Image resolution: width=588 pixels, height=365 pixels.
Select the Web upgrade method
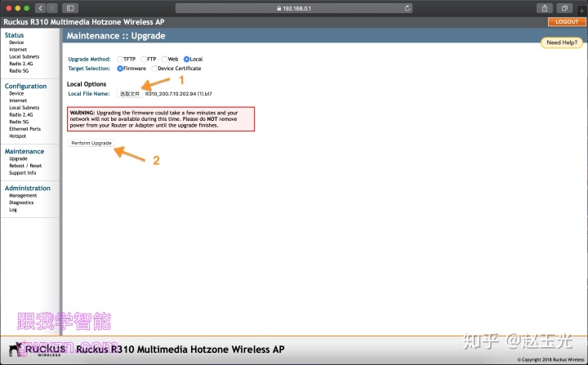click(x=164, y=59)
